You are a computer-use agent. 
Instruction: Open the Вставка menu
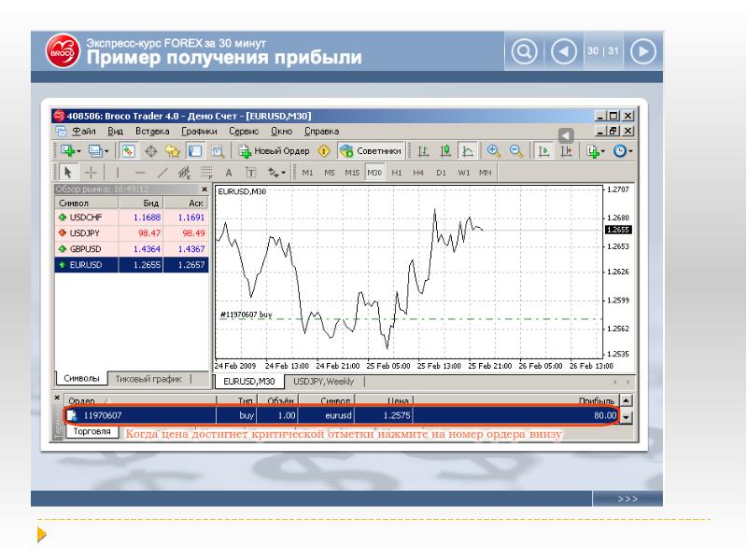[x=152, y=131]
